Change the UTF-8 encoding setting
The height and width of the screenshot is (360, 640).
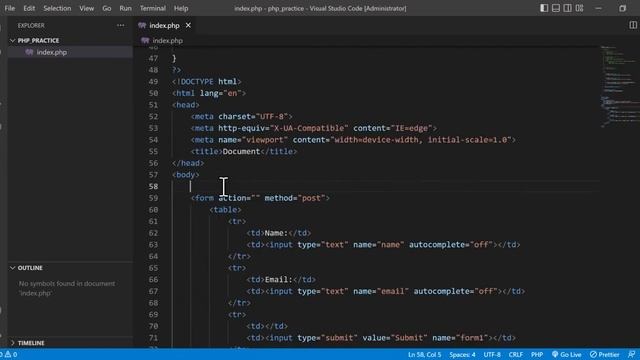(x=492, y=354)
